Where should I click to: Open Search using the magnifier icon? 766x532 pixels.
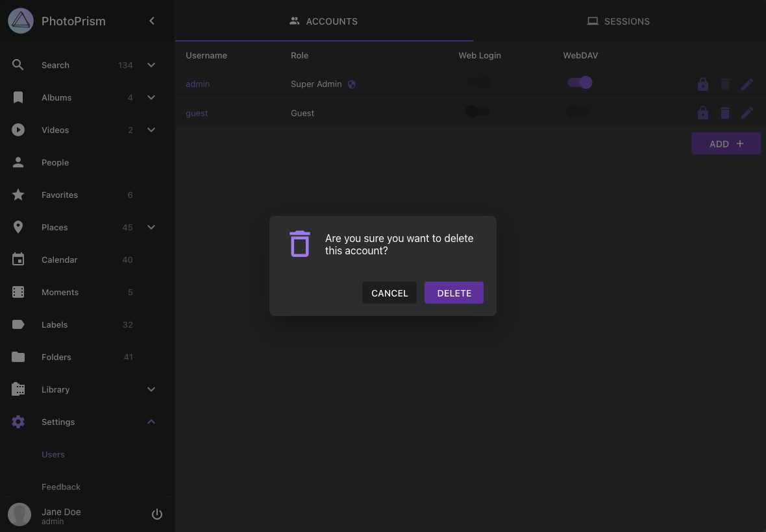click(x=18, y=64)
